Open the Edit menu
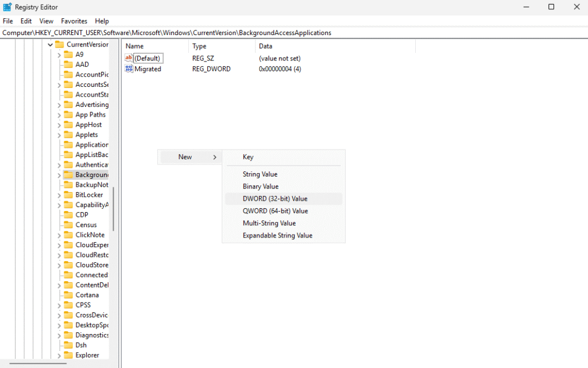Screen dimensions: 588x368 pos(26,21)
